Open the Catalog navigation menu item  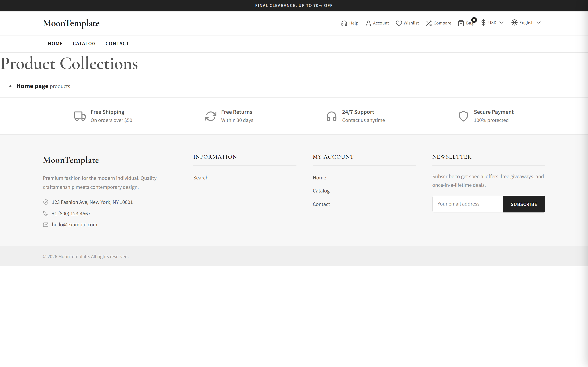click(x=84, y=44)
